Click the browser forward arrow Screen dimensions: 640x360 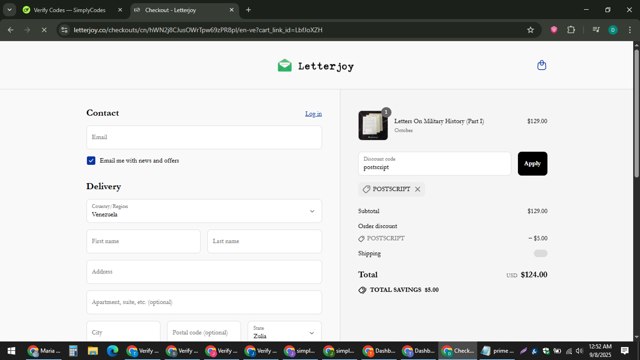(27, 30)
